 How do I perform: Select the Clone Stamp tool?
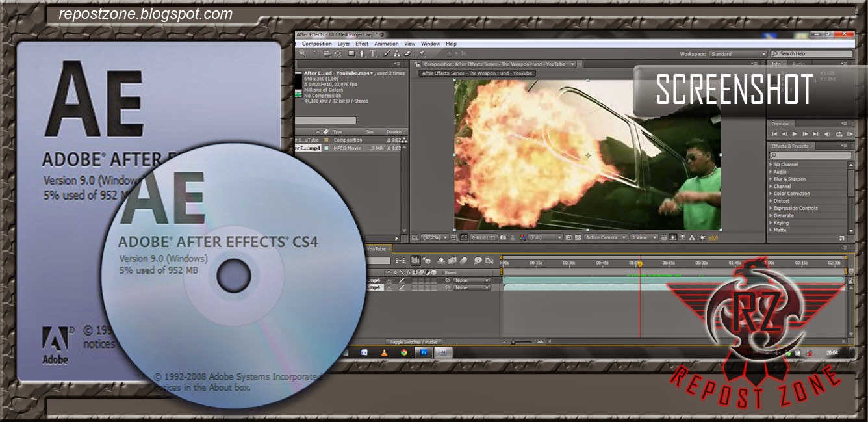click(397, 53)
